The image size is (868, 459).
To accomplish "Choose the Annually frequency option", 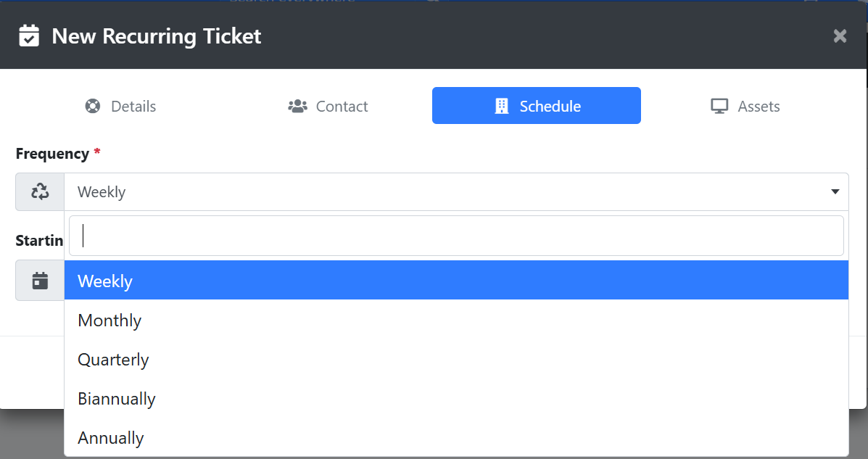I will (x=111, y=438).
